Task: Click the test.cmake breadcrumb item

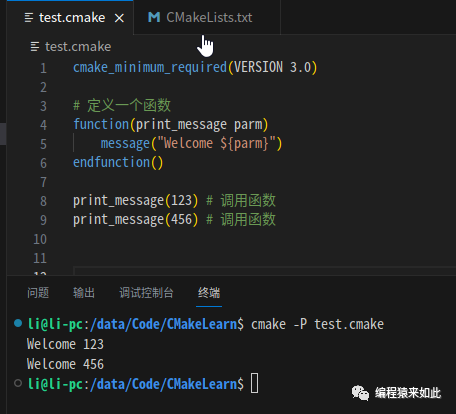Action: point(78,47)
